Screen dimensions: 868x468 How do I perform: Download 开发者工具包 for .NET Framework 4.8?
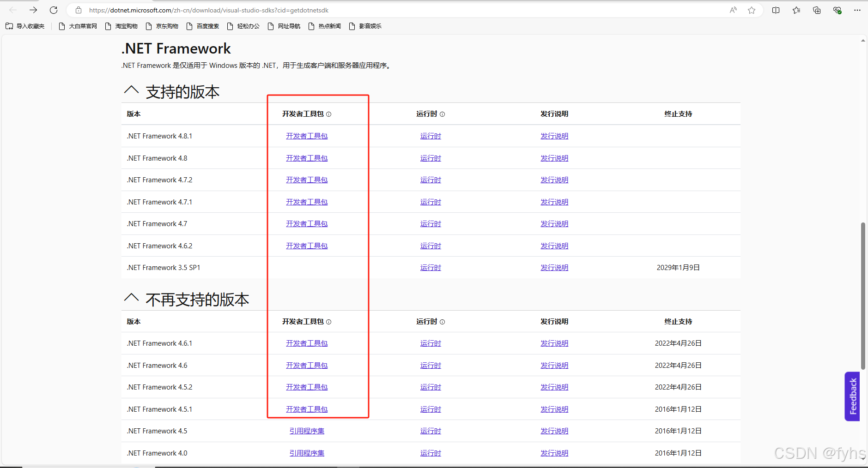[307, 158]
